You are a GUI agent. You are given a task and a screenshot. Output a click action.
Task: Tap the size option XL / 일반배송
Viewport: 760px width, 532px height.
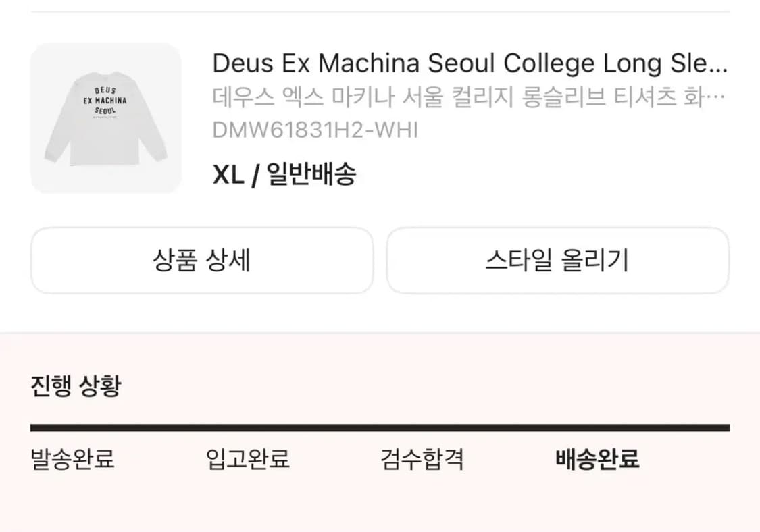tap(286, 174)
